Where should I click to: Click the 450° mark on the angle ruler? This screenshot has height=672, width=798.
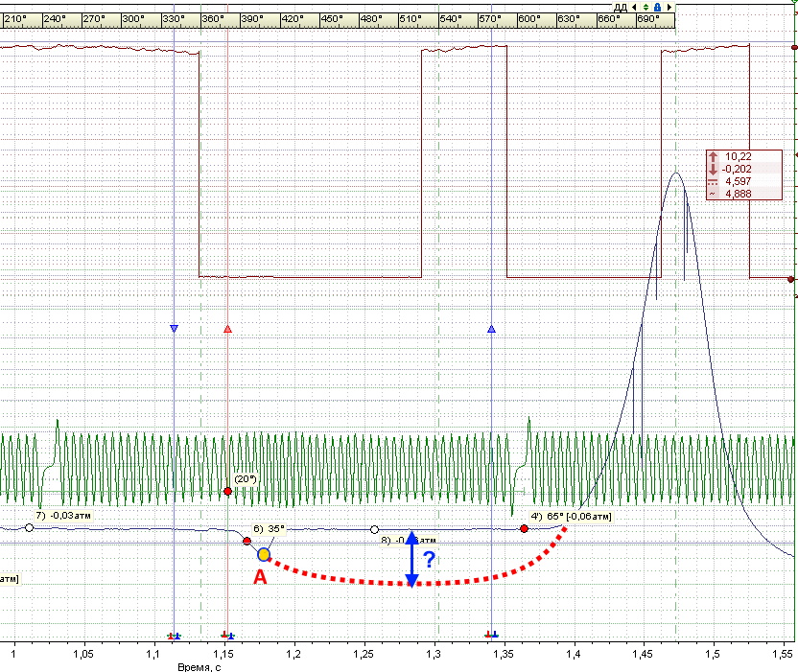332,19
